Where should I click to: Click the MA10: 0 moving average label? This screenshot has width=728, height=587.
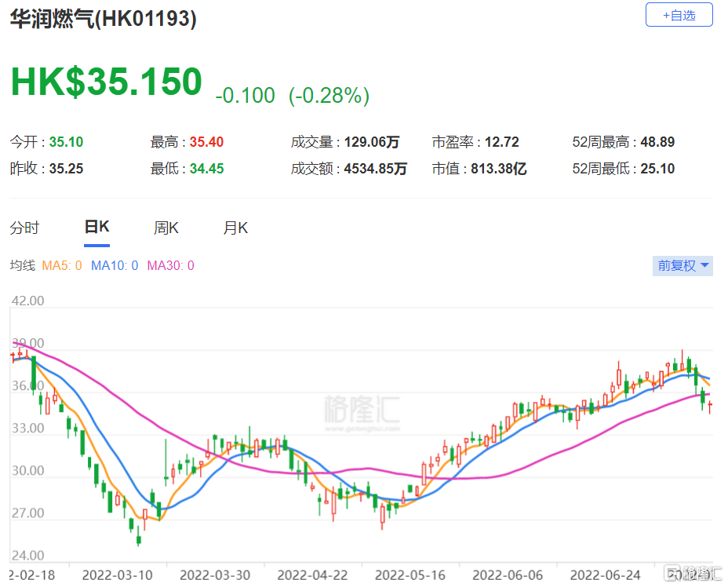115,265
